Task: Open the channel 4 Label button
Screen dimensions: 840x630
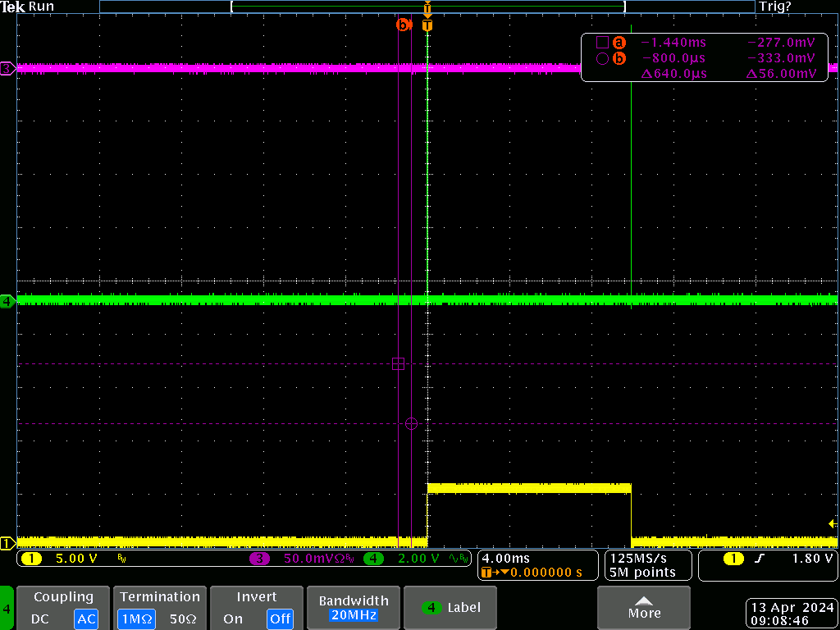Action: (450, 608)
